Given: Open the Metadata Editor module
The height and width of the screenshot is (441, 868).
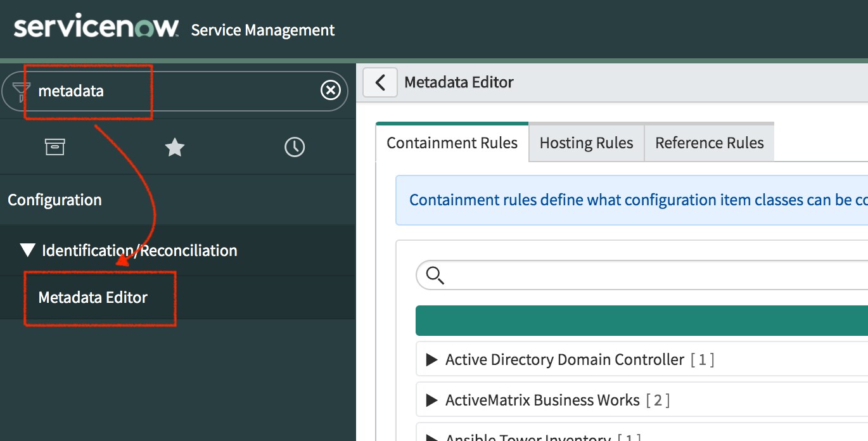Looking at the screenshot, I should [x=93, y=298].
